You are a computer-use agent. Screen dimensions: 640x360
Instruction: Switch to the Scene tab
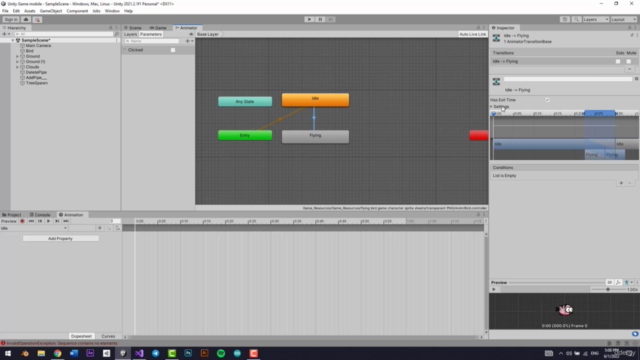pyautogui.click(x=133, y=28)
